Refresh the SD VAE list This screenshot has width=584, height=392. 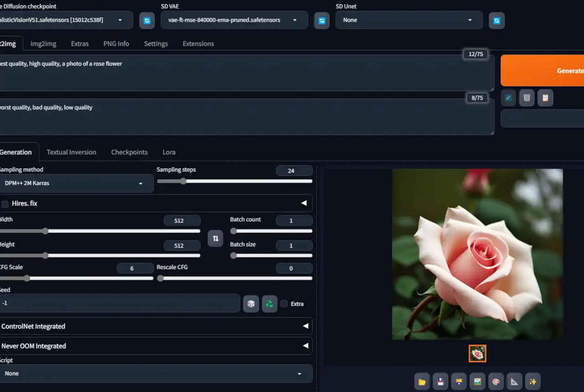pos(322,21)
